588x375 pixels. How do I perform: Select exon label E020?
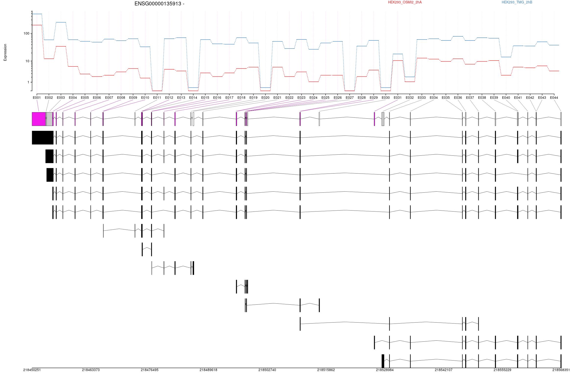click(265, 98)
